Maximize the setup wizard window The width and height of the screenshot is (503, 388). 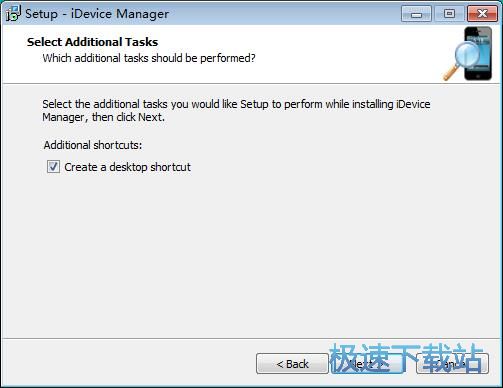[449, 14]
